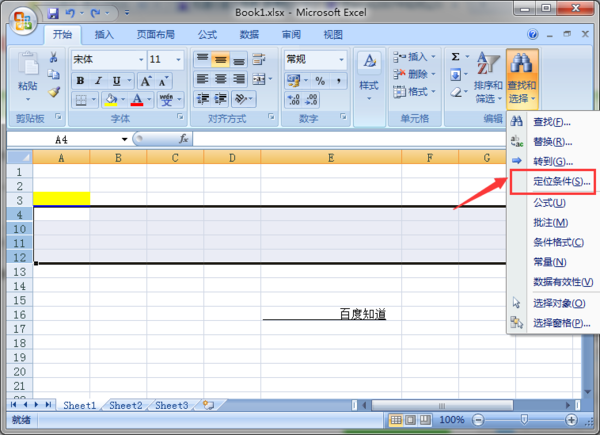This screenshot has width=600, height=435.
Task: Click the AutoSum sigma icon
Action: [456, 57]
